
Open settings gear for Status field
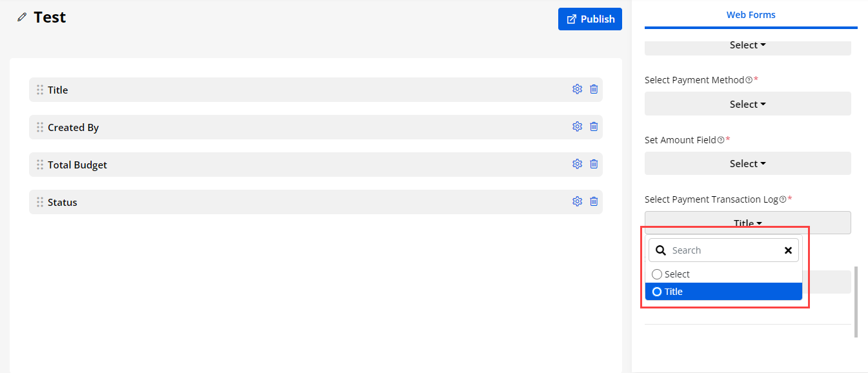pyautogui.click(x=577, y=202)
